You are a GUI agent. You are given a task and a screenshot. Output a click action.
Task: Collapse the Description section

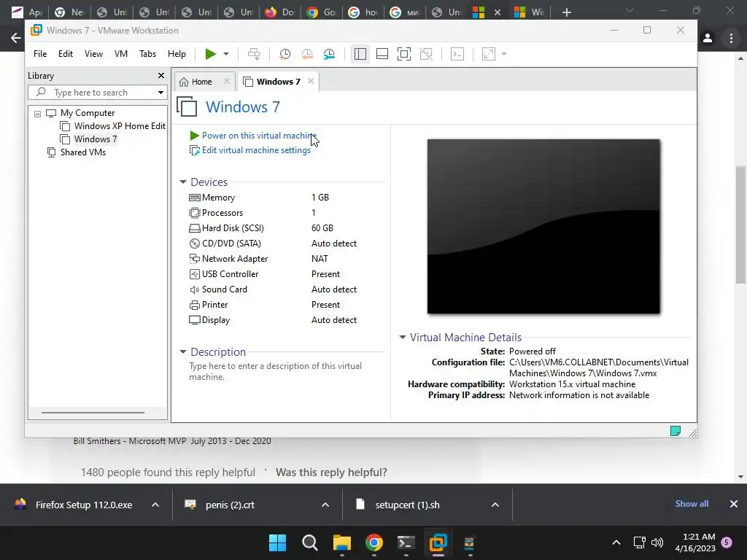tap(183, 352)
